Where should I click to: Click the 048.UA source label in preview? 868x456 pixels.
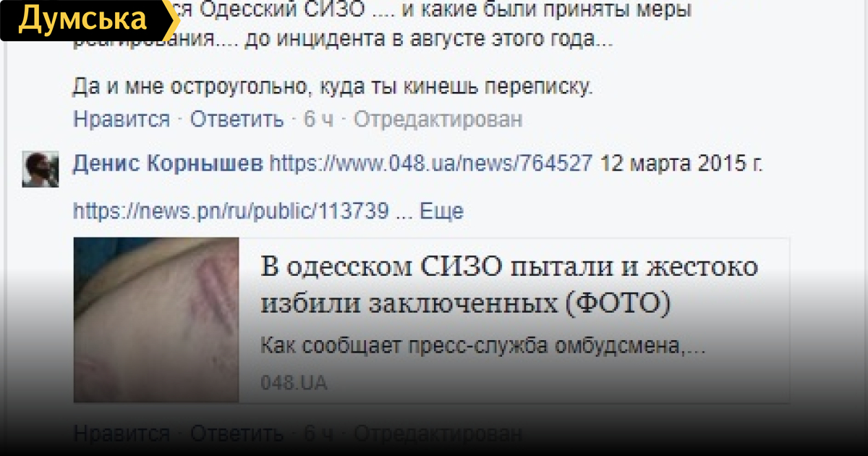click(x=294, y=383)
